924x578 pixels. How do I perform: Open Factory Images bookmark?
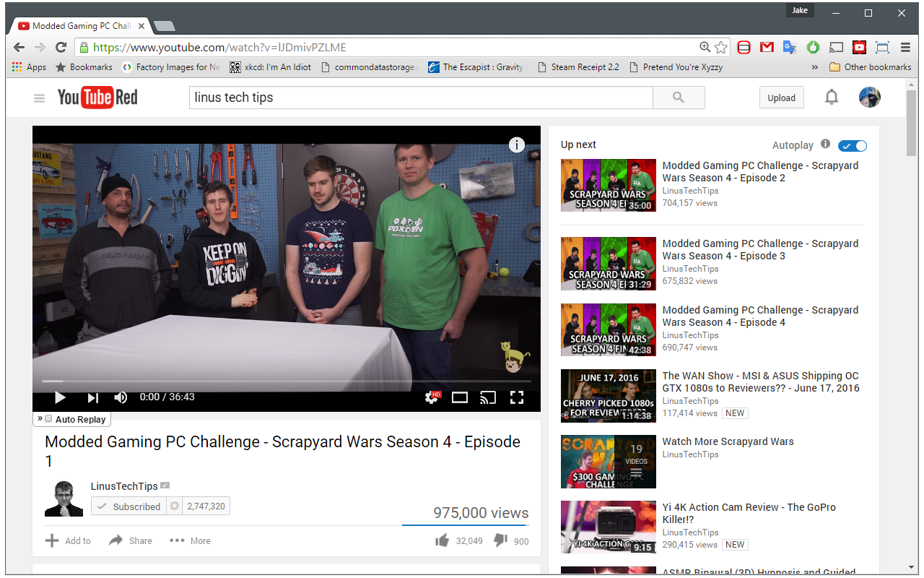click(x=170, y=67)
